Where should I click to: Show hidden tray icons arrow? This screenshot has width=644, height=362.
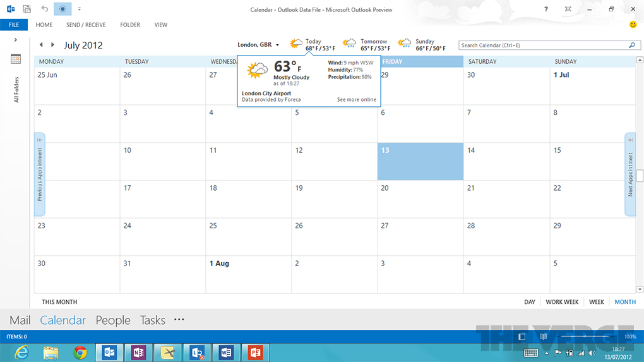tap(547, 353)
